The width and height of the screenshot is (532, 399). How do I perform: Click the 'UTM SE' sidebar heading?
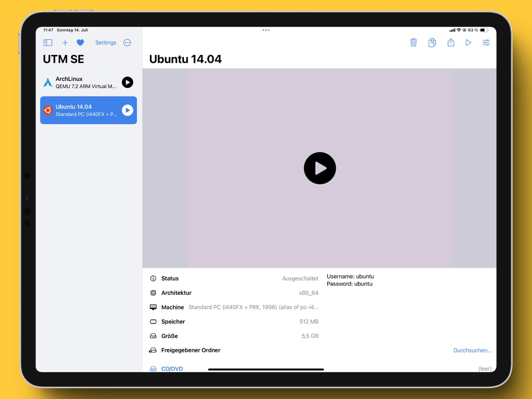coord(63,59)
